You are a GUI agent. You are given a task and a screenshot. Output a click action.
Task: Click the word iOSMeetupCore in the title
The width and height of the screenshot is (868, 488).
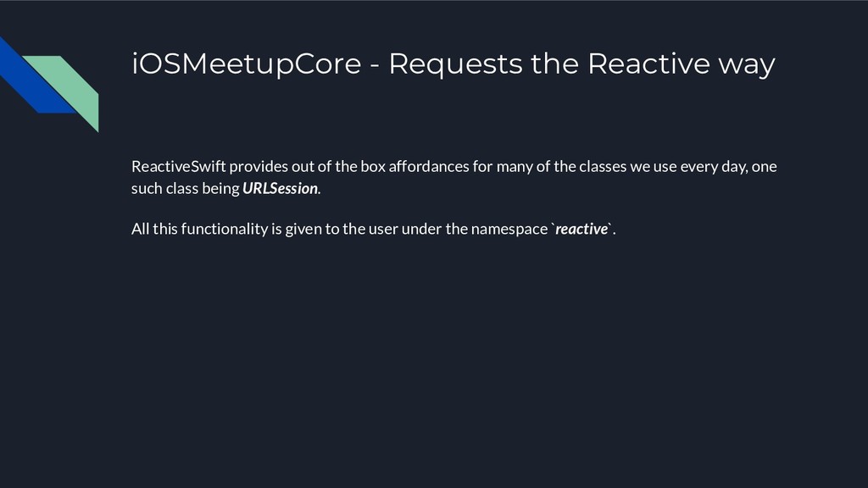247,64
